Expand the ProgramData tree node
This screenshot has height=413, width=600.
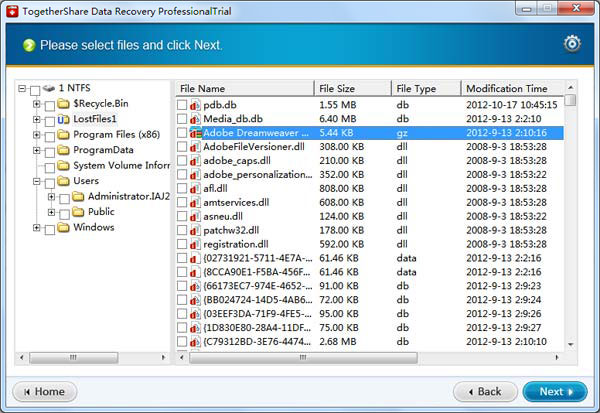37,150
